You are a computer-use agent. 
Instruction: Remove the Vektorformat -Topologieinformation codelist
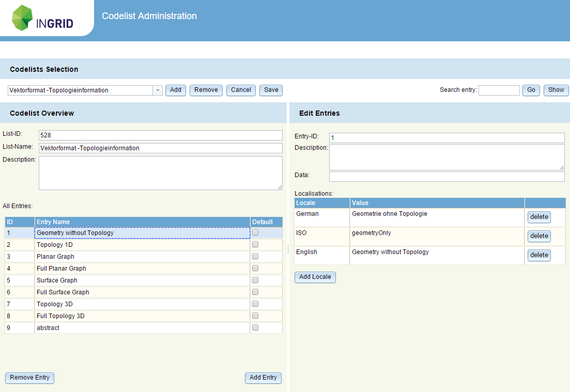pos(206,90)
